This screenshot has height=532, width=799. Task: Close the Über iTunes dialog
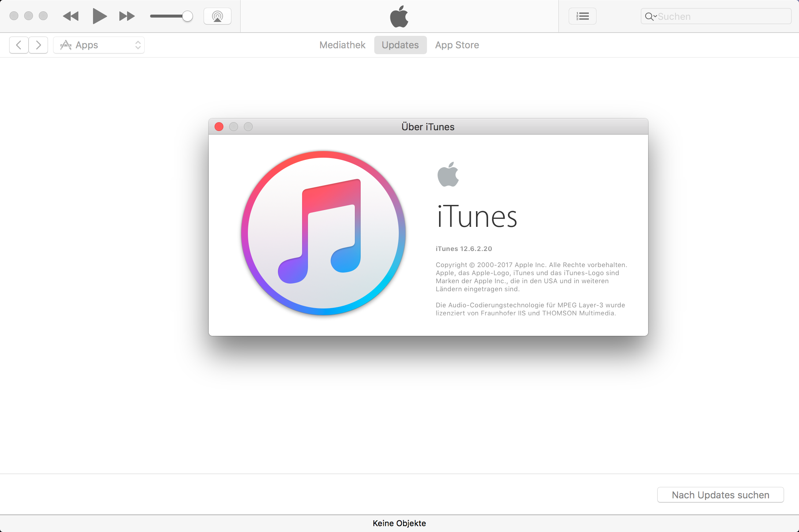click(x=219, y=127)
